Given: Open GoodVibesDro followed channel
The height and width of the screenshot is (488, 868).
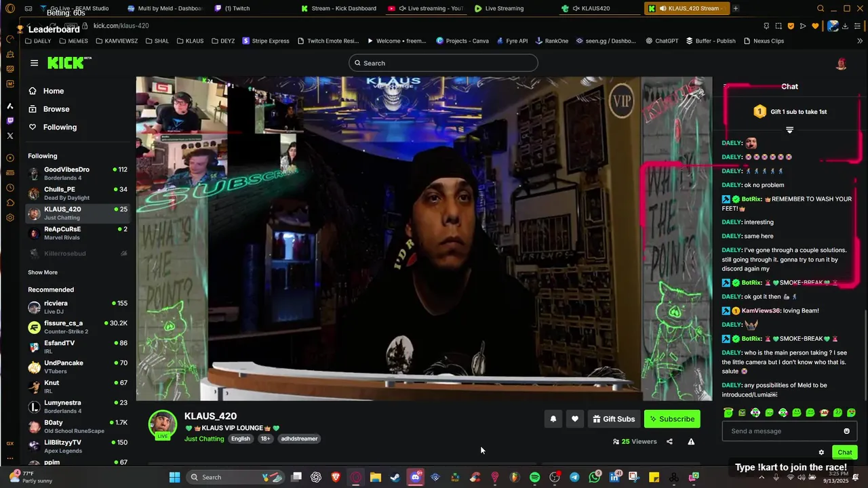Looking at the screenshot, I should (77, 174).
